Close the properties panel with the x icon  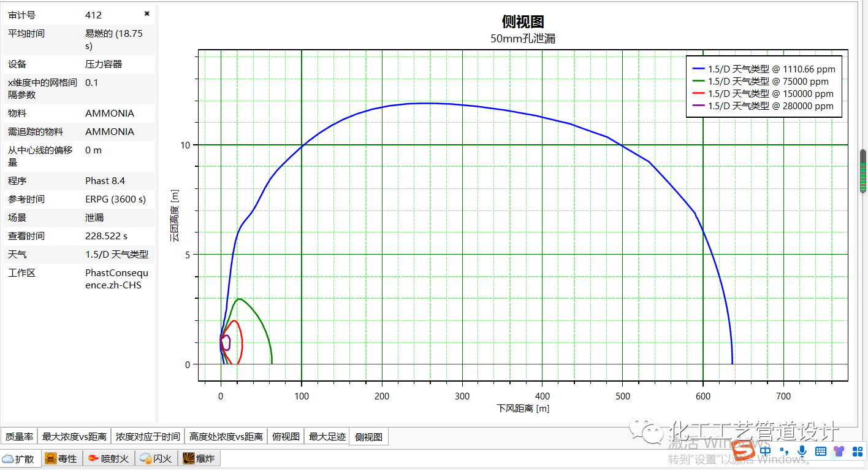tap(147, 13)
